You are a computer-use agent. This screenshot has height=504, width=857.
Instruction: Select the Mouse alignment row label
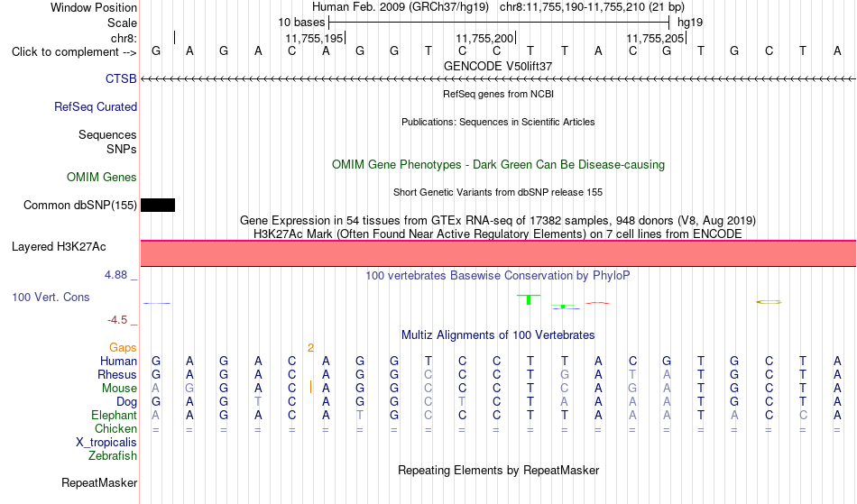click(x=119, y=389)
